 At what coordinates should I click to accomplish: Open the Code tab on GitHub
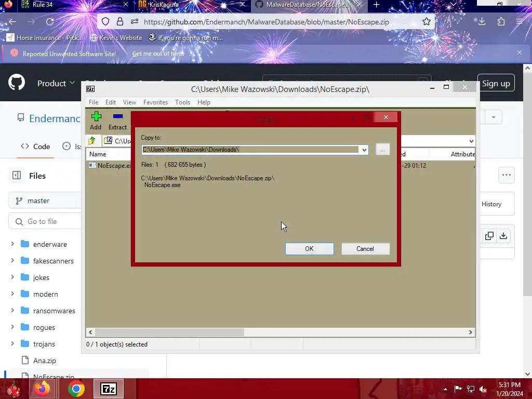[x=35, y=147]
